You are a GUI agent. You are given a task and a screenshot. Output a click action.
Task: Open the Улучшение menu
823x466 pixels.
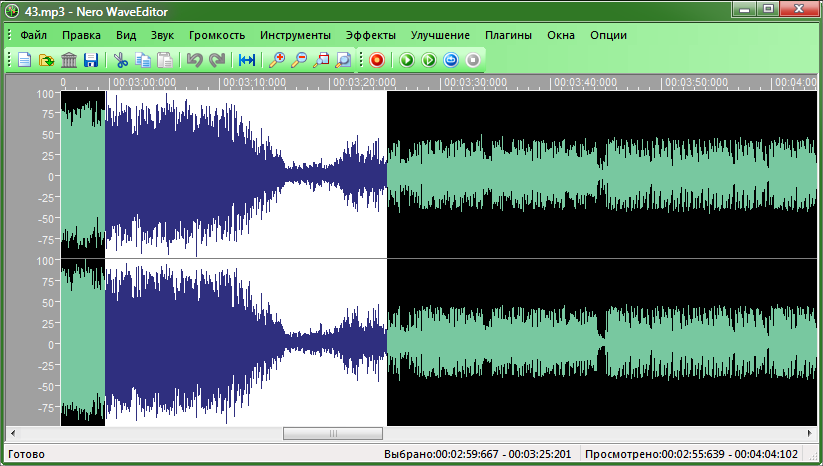pyautogui.click(x=440, y=35)
